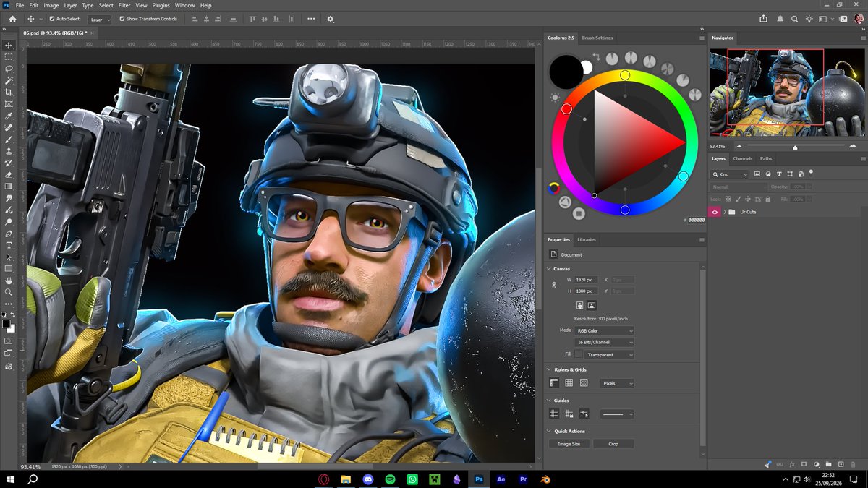Open the 16 Bits/Channel dropdown
This screenshot has height=488, width=868.
point(605,342)
